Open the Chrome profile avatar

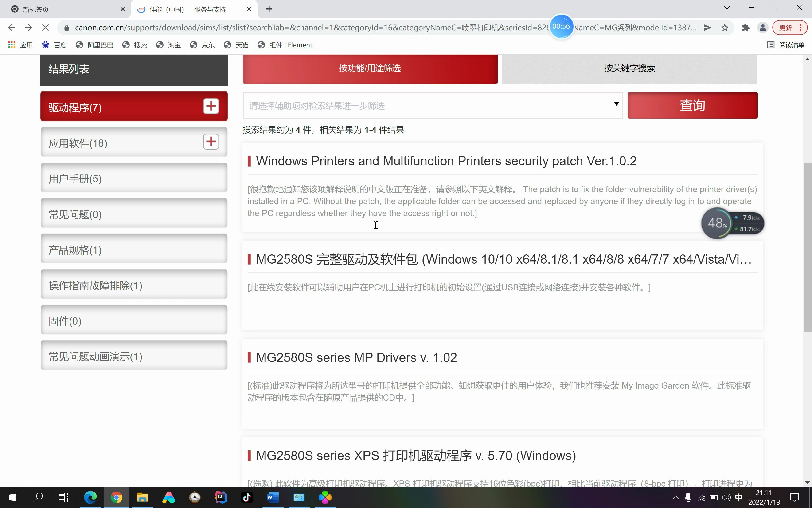click(763, 28)
